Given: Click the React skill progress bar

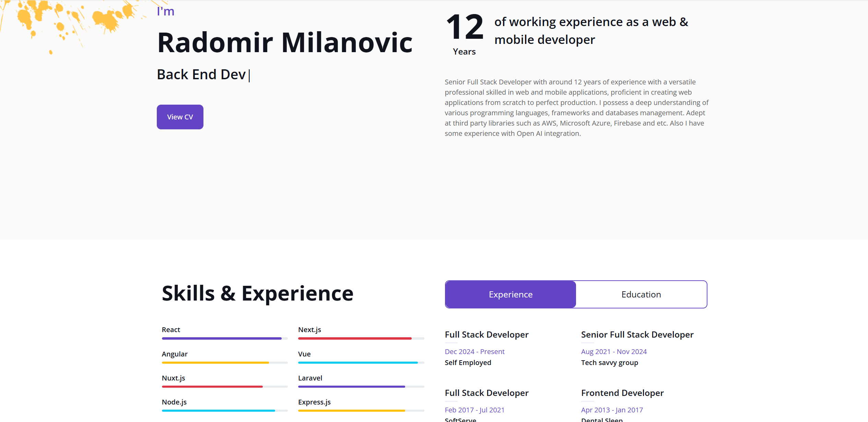Looking at the screenshot, I should click(224, 338).
